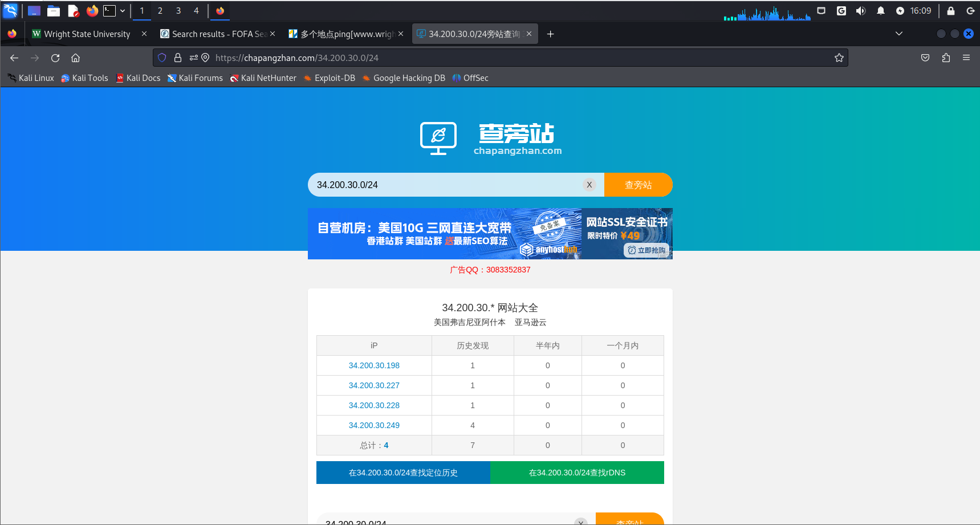Close the 34.200.30.0/24旁站查询 tab

529,34
